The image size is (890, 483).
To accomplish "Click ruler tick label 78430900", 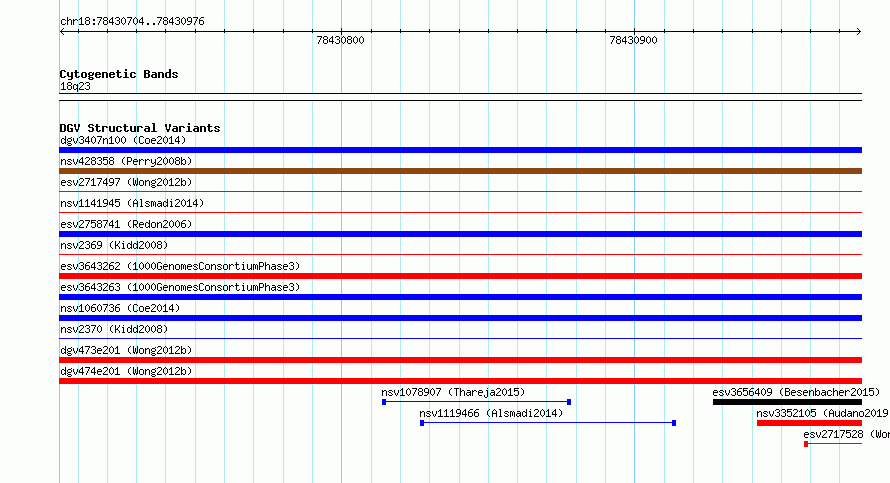I will tap(633, 40).
